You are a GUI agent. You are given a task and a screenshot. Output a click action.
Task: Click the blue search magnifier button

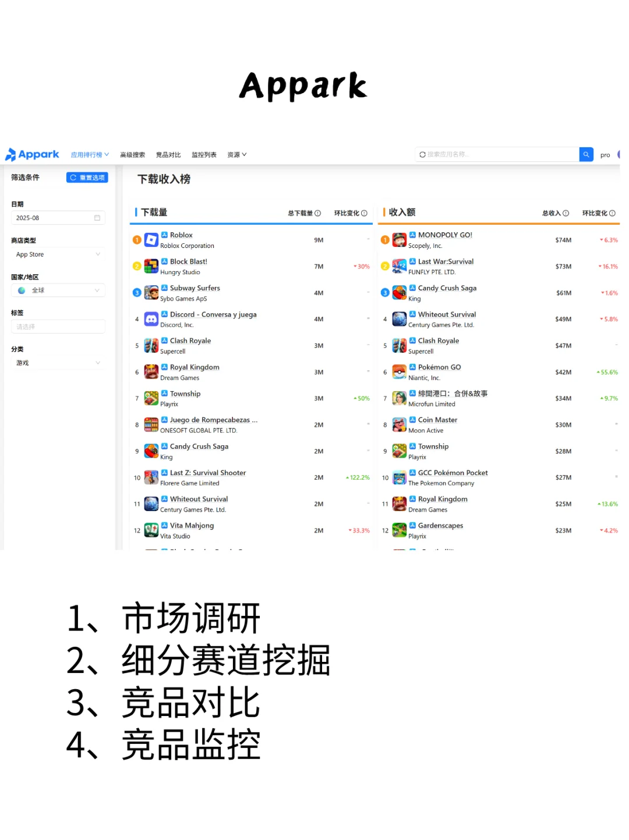[586, 154]
